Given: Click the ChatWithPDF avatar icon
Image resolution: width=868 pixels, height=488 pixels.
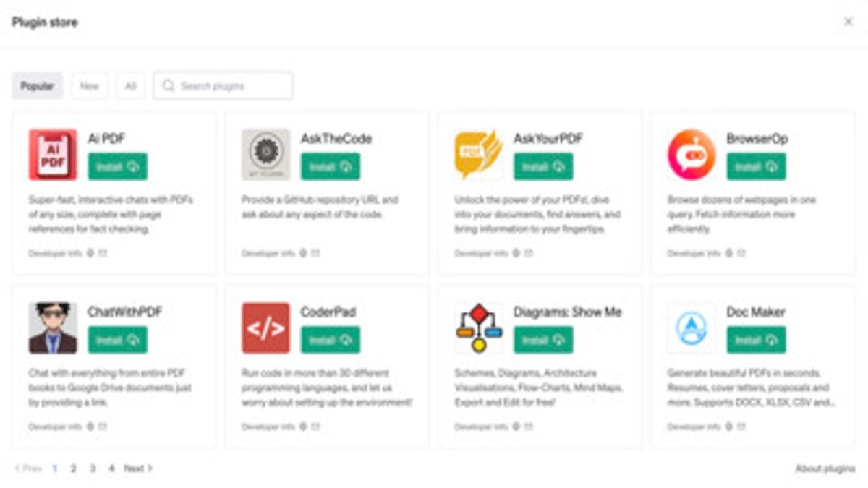Looking at the screenshot, I should click(x=53, y=328).
